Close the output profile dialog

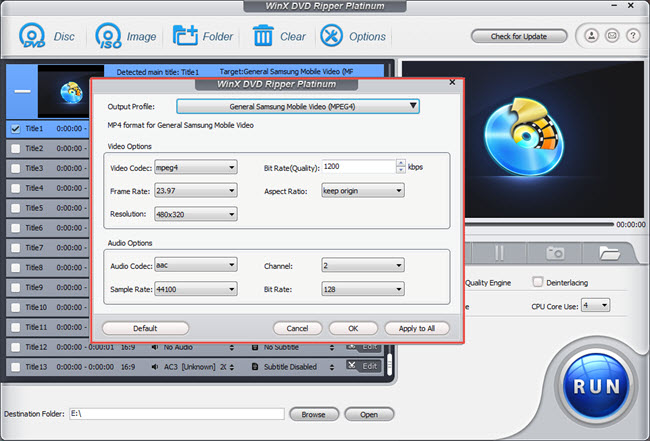point(452,82)
